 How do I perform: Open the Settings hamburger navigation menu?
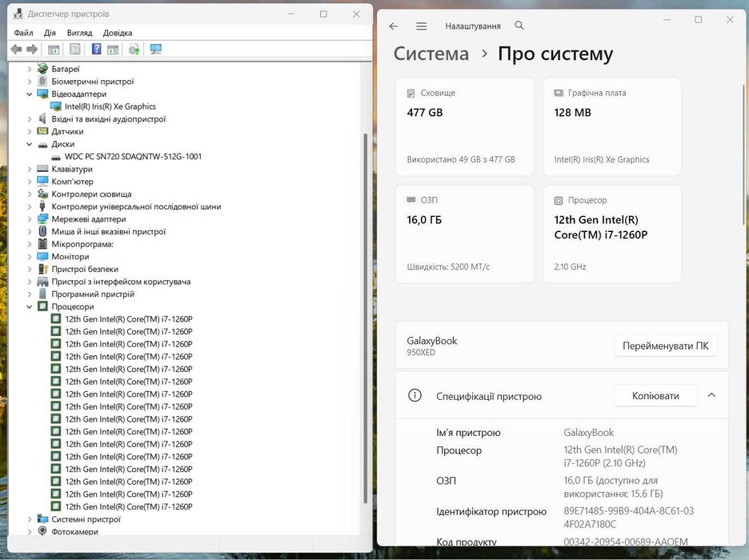421,26
